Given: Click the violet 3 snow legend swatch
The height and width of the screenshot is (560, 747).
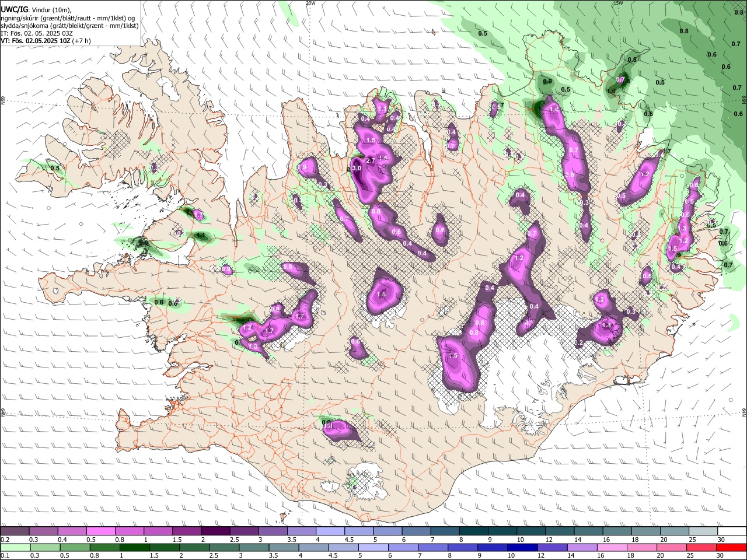Looking at the screenshot, I should [x=273, y=531].
